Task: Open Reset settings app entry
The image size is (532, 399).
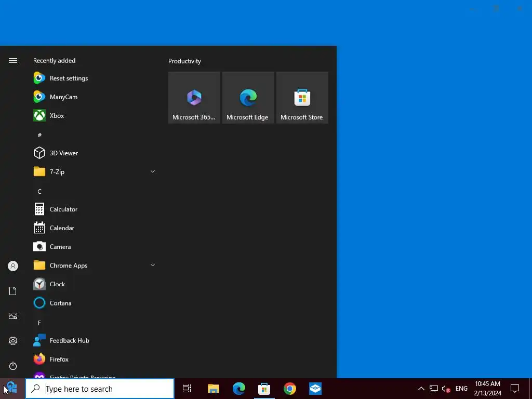Action: pyautogui.click(x=95, y=78)
